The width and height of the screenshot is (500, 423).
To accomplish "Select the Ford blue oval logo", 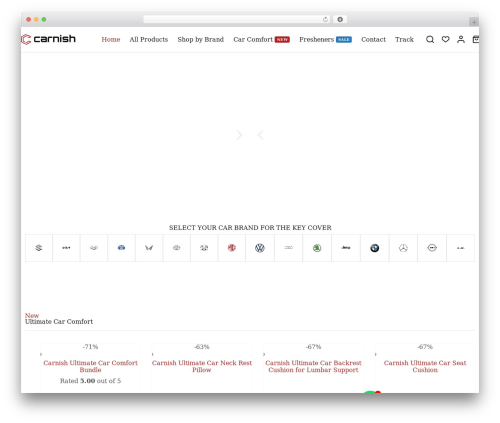I will point(121,248).
